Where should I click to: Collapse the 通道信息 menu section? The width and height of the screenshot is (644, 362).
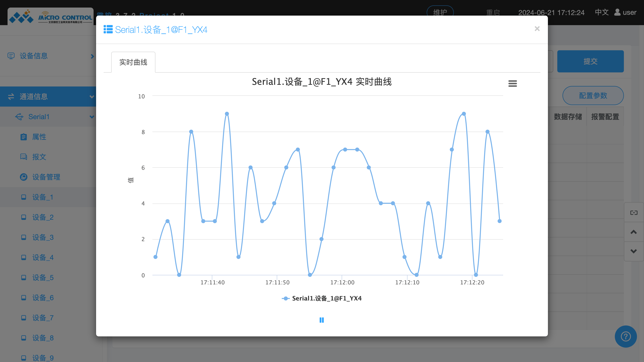point(92,97)
